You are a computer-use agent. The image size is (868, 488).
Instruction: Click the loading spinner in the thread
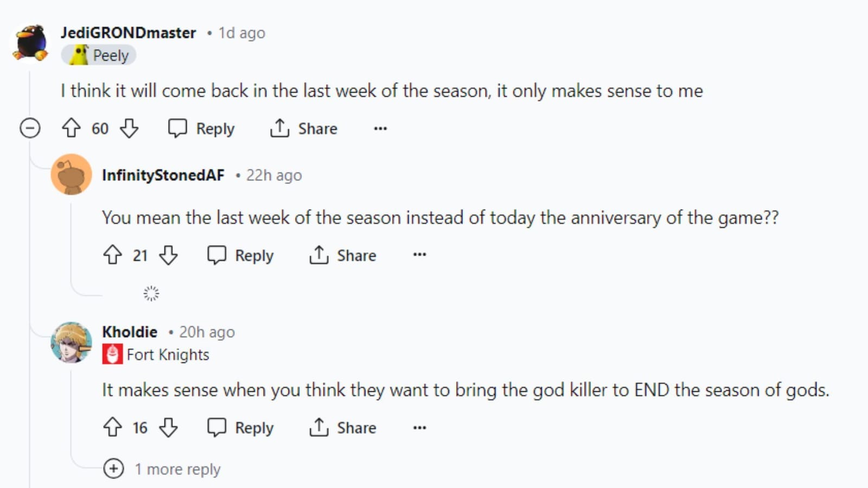coord(151,293)
